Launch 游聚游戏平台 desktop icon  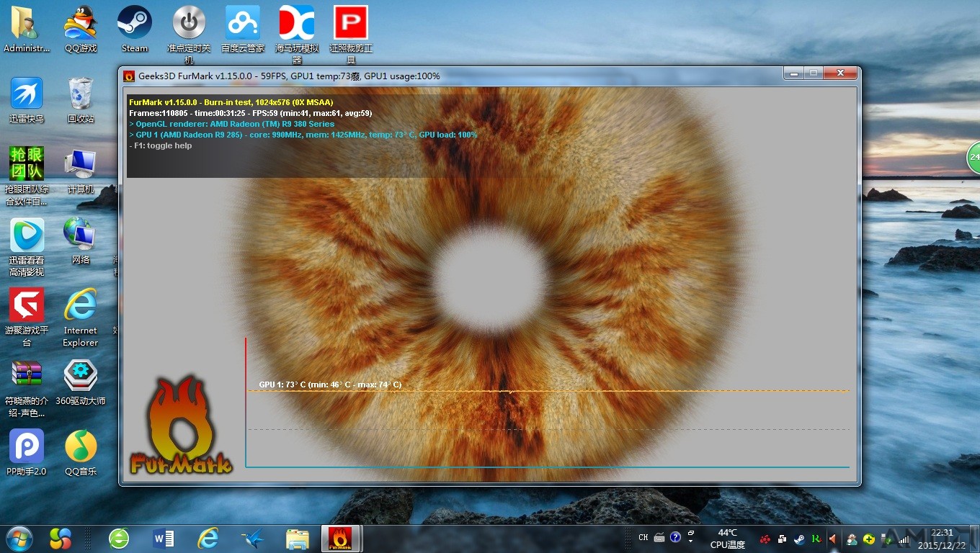click(x=27, y=318)
